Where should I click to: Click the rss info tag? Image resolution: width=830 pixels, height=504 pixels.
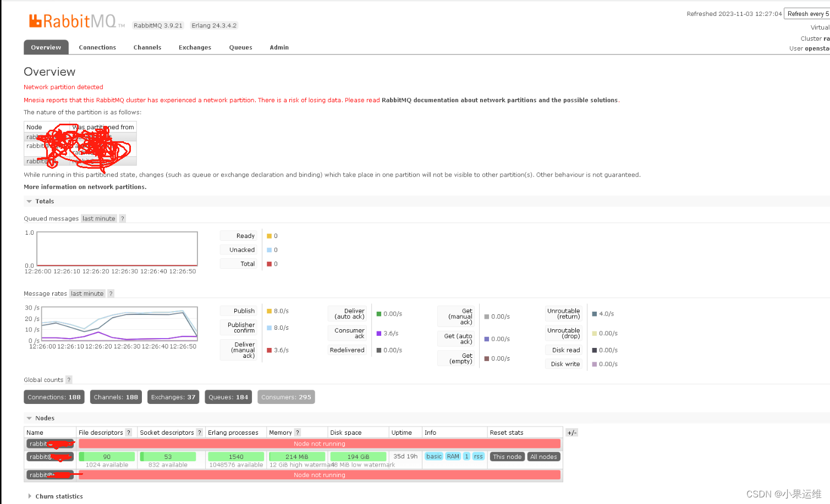[479, 456]
